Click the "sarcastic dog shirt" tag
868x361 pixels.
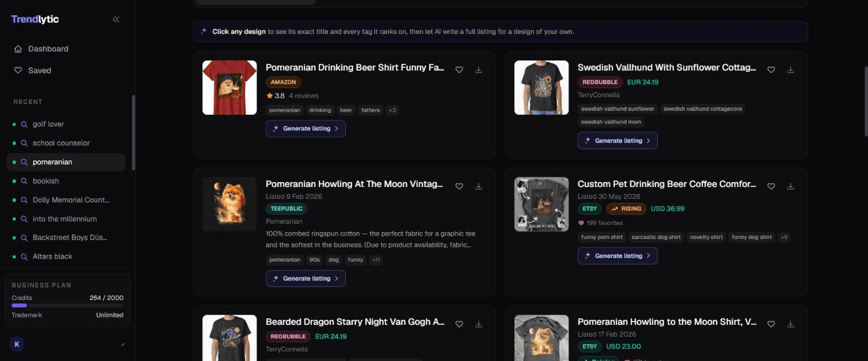(x=656, y=237)
